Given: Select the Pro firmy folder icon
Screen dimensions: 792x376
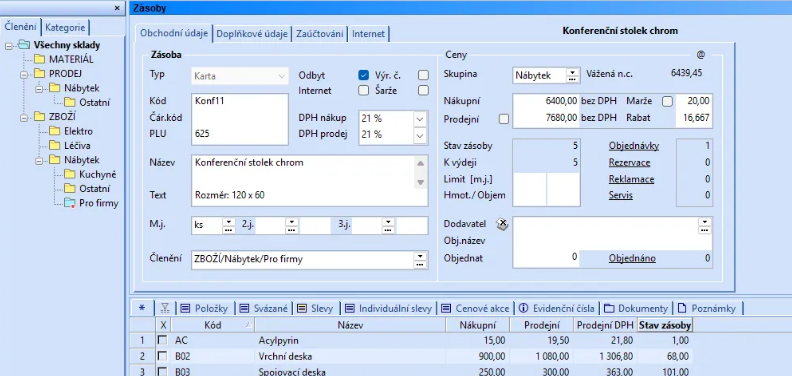Looking at the screenshot, I should click(70, 204).
